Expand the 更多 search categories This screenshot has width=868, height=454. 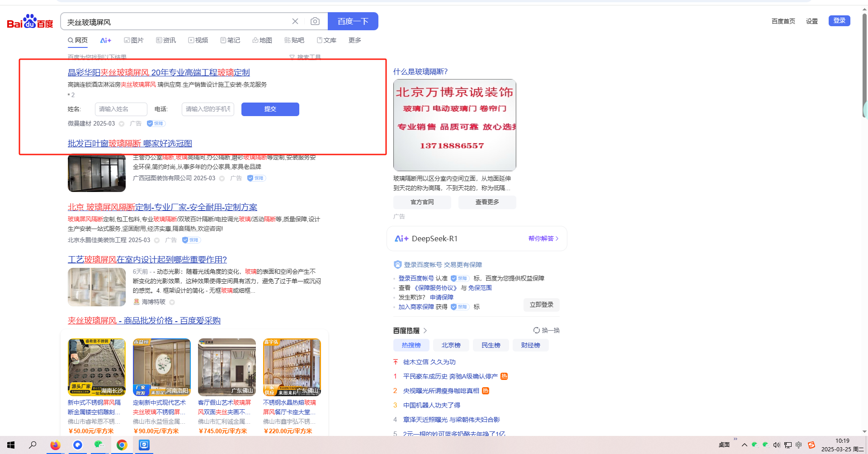(354, 40)
